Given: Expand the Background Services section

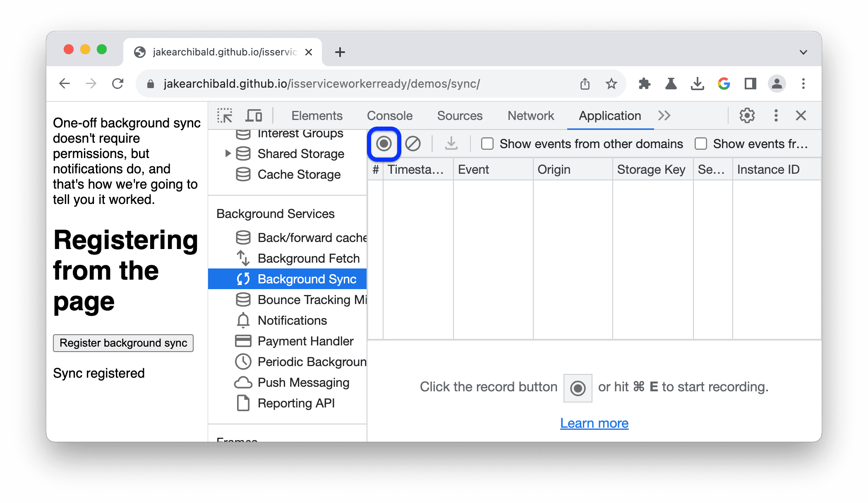Looking at the screenshot, I should pyautogui.click(x=276, y=214).
